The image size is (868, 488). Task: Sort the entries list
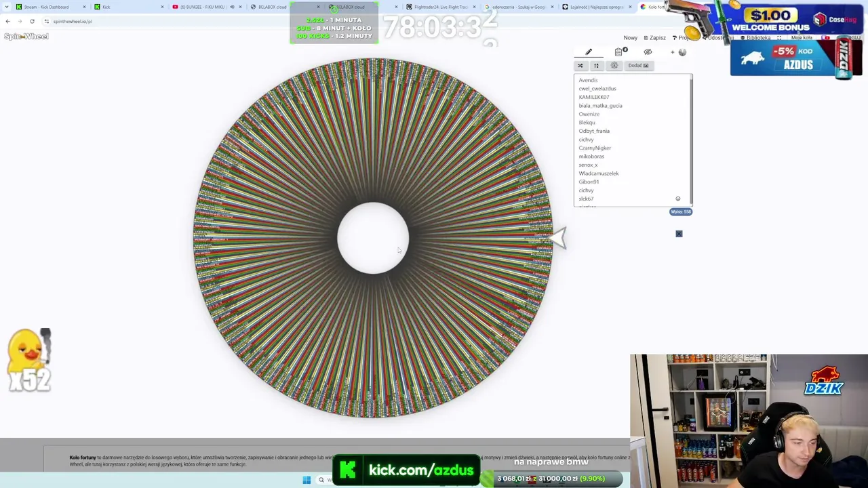596,66
